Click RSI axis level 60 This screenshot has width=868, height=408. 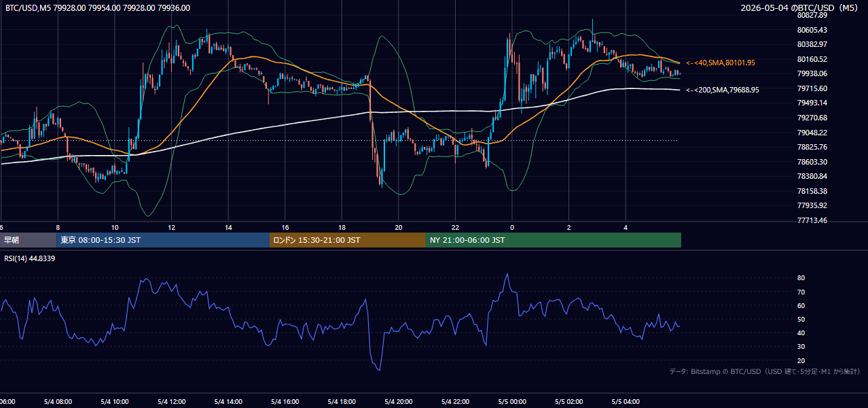click(801, 305)
